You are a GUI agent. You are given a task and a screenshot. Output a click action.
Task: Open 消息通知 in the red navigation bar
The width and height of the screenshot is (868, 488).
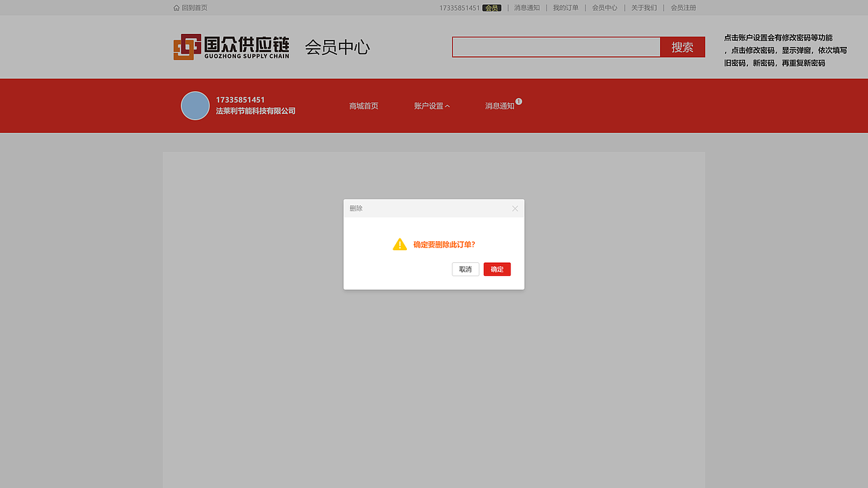click(x=500, y=106)
